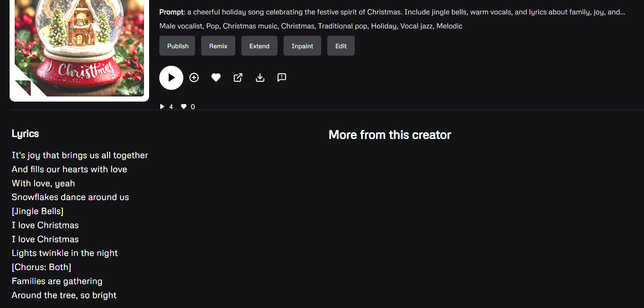The height and width of the screenshot is (308, 644).
Task: Open the report feedback speech bubble icon
Action: [282, 78]
